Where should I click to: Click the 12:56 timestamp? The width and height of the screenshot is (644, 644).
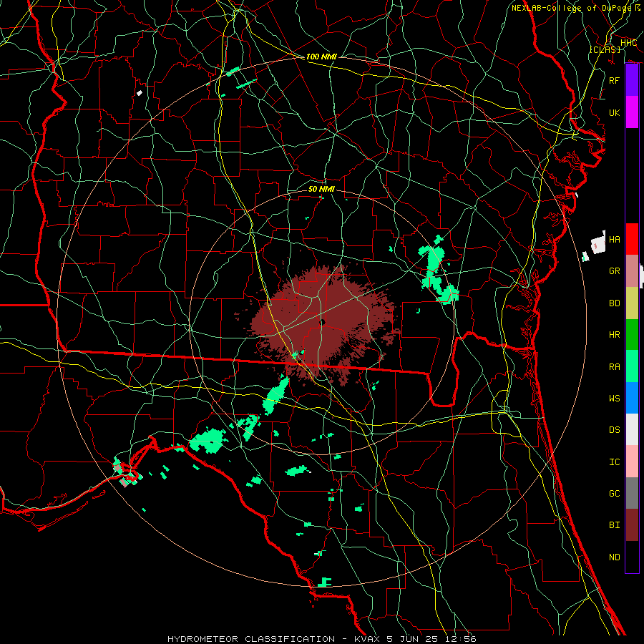[462, 639]
